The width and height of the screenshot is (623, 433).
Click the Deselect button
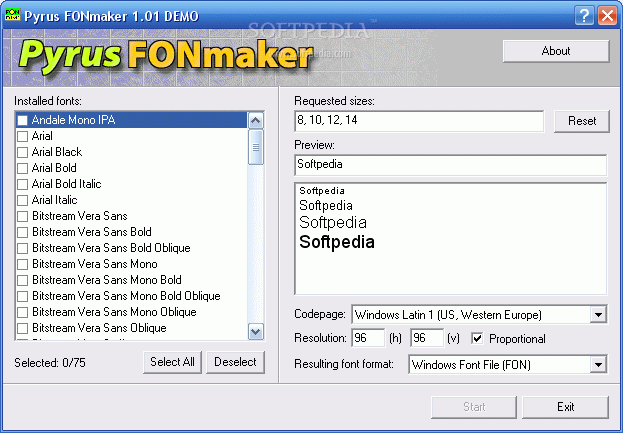coord(235,362)
